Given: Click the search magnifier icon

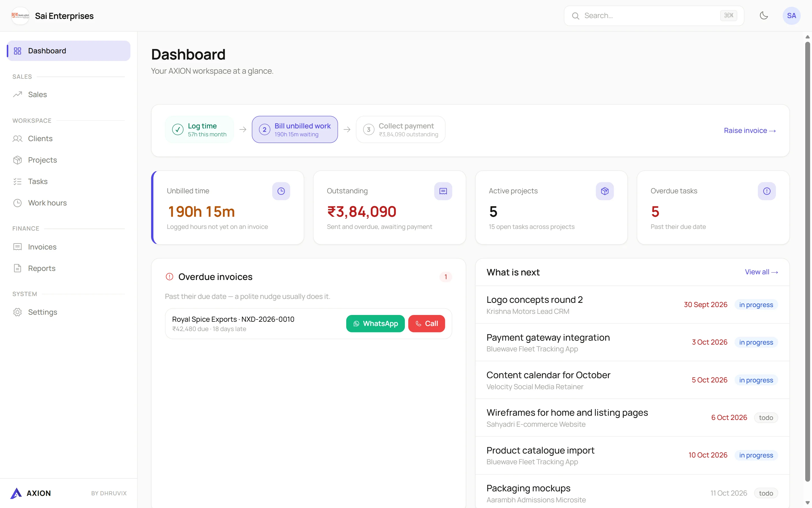Looking at the screenshot, I should pyautogui.click(x=575, y=16).
